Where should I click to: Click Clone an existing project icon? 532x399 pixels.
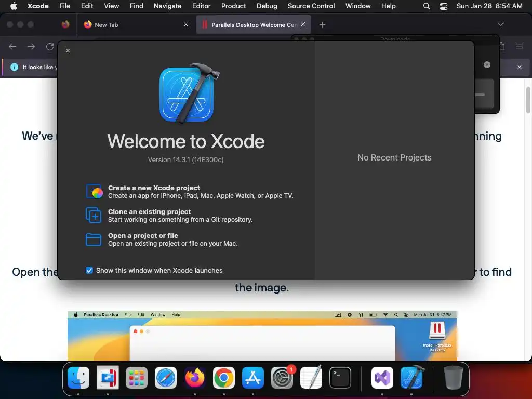pos(94,215)
